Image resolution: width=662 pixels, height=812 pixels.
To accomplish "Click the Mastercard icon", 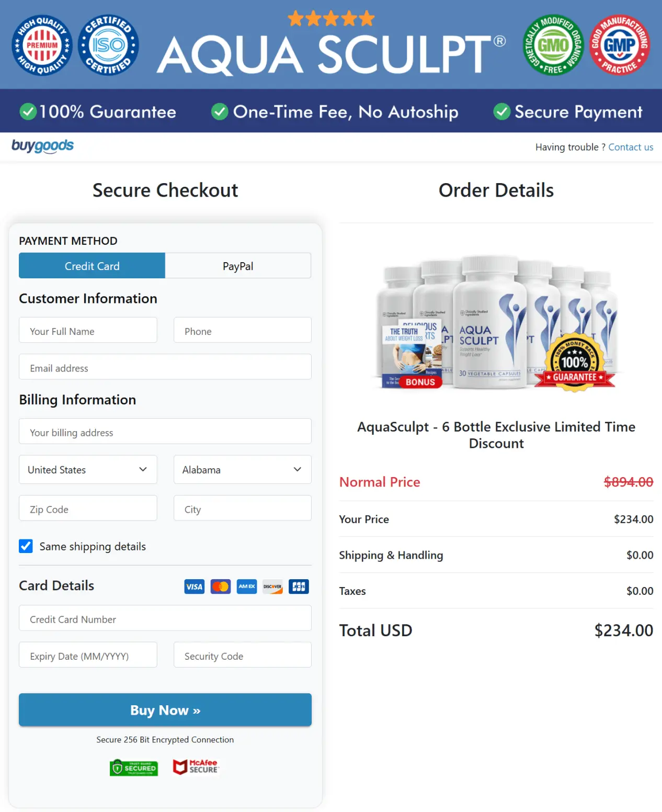I will (220, 587).
